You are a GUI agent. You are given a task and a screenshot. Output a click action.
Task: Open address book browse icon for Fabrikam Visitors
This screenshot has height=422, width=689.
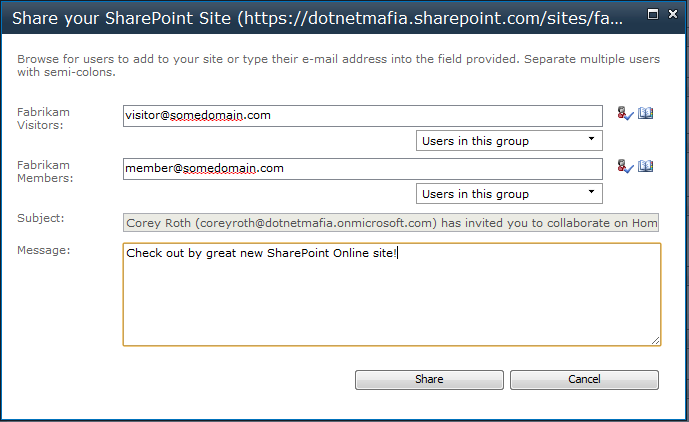point(645,113)
